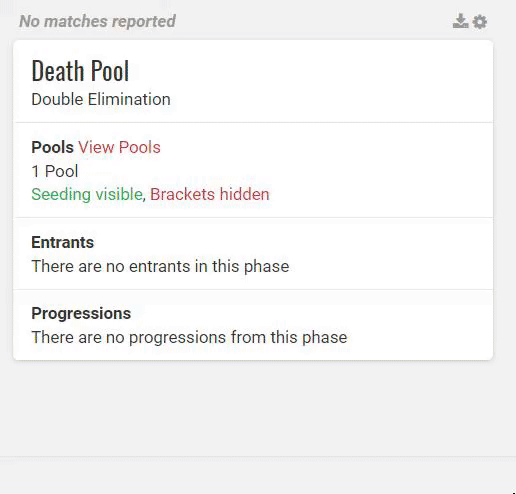Click the No matches reported status text
This screenshot has height=494, width=516.
[97, 21]
